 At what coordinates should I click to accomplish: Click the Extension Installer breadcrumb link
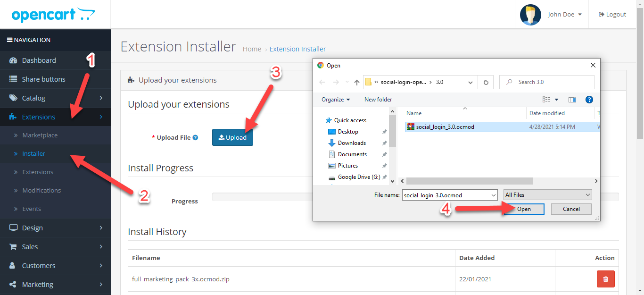click(x=297, y=49)
